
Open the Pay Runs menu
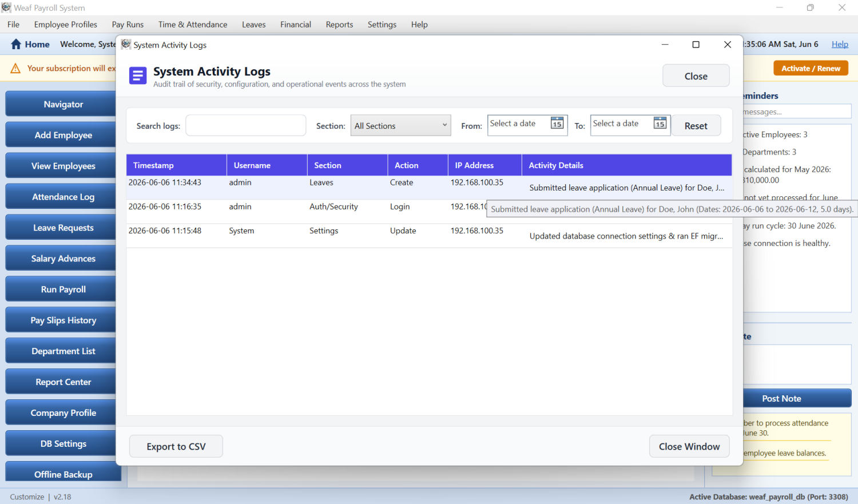click(x=128, y=25)
